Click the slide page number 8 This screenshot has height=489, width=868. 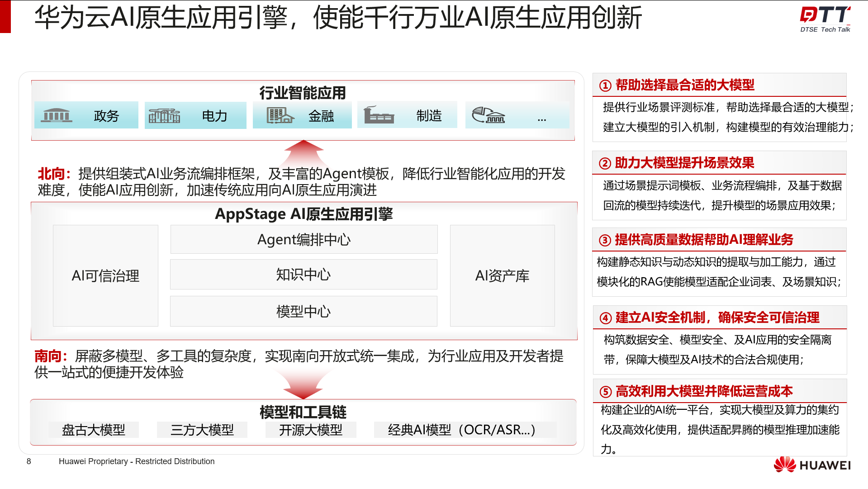pyautogui.click(x=29, y=461)
